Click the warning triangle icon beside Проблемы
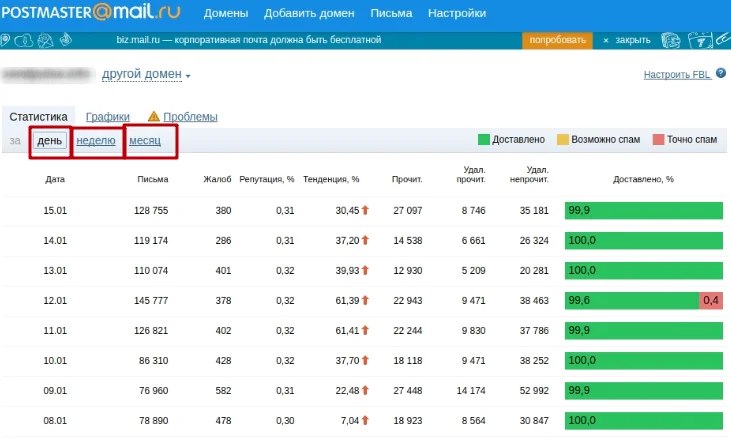This screenshot has width=731, height=439. click(154, 117)
